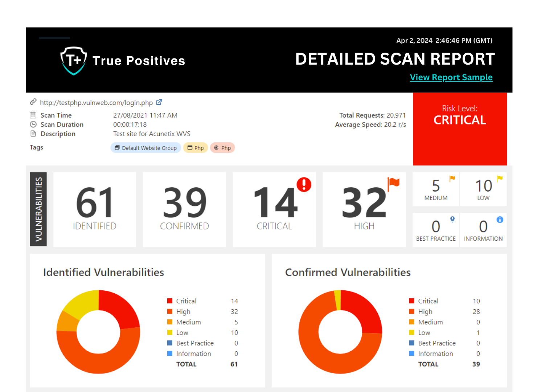Click High count 28 in Confirmed legend
537x392 pixels.
pyautogui.click(x=476, y=311)
